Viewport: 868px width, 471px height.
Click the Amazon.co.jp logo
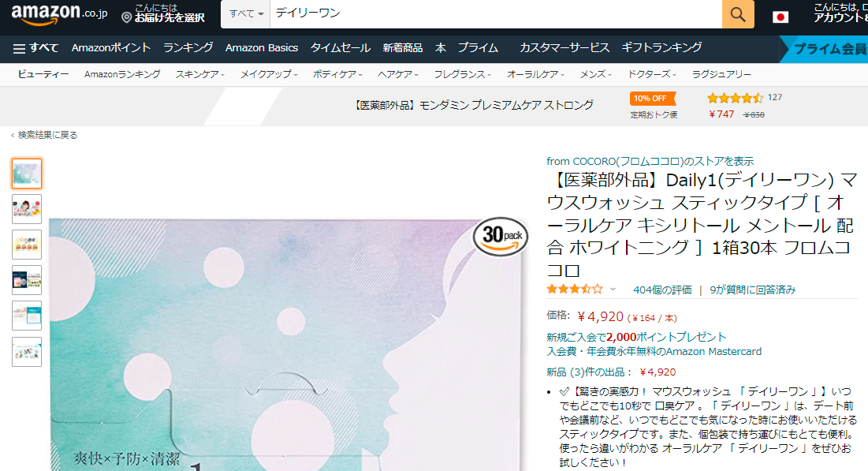click(59, 13)
